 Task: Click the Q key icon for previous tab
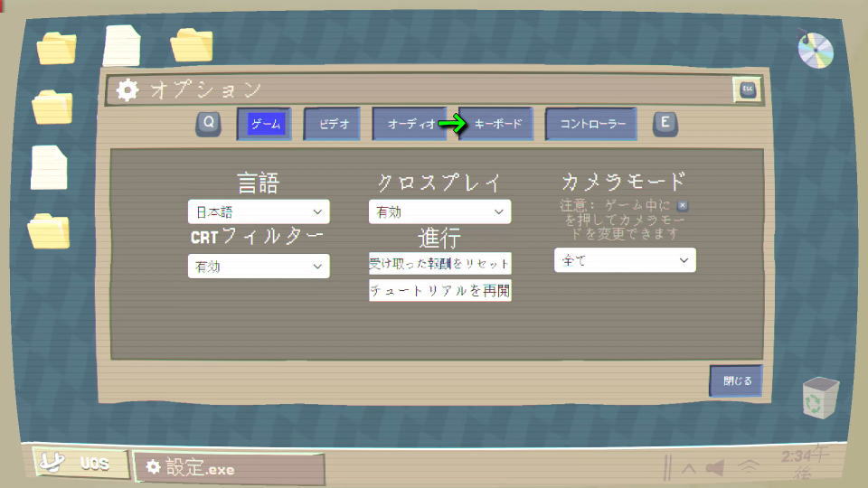pyautogui.click(x=208, y=124)
